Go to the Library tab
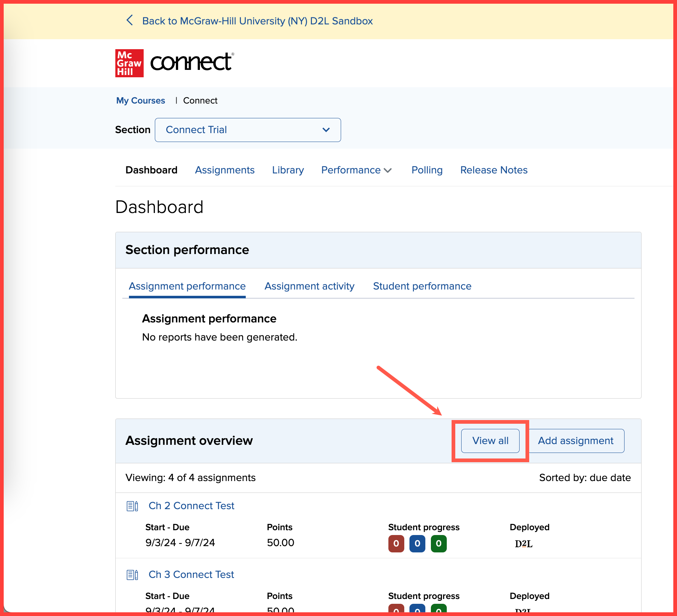Screen dimensions: 677x616 [x=288, y=170]
